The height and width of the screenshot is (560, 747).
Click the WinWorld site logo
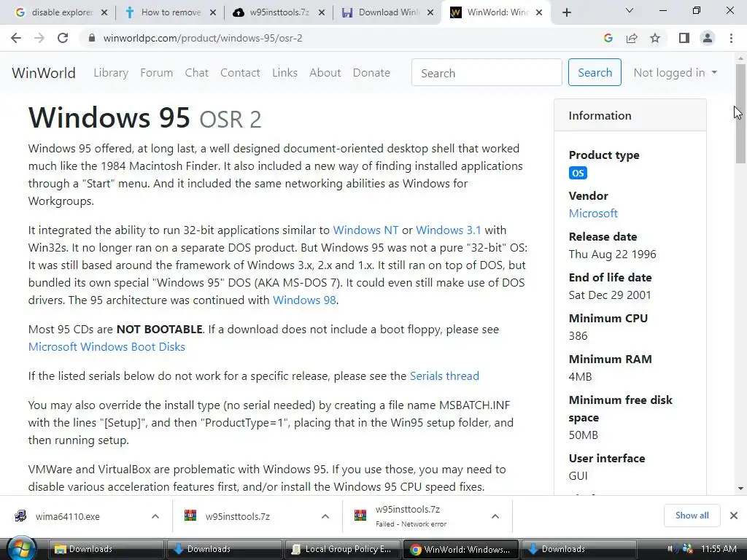tap(44, 73)
